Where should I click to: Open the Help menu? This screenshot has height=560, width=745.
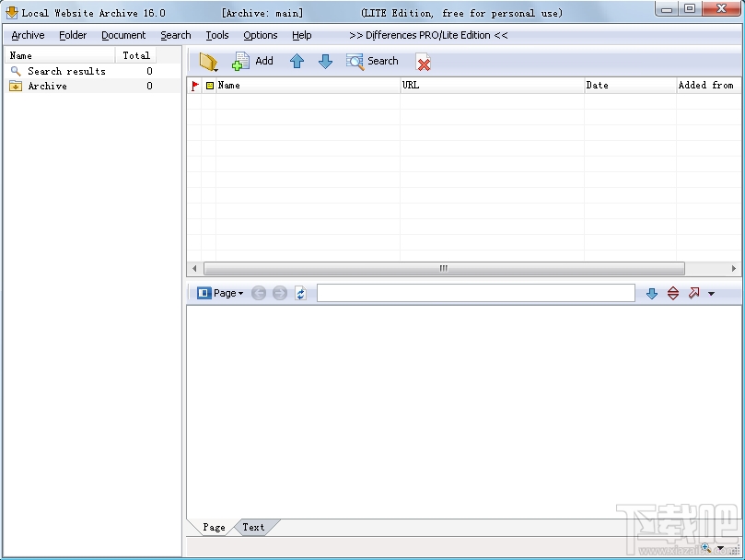pyautogui.click(x=302, y=35)
